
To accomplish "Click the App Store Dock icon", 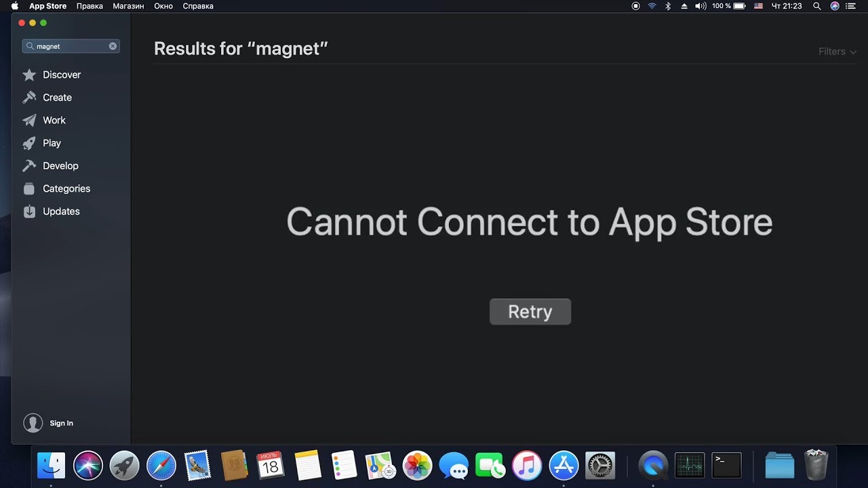I will point(564,466).
